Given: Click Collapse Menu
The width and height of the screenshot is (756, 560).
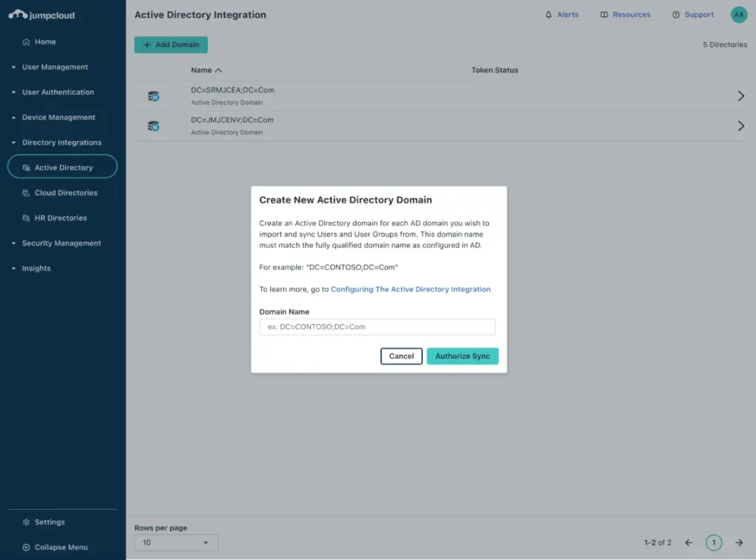Looking at the screenshot, I should coord(61,547).
